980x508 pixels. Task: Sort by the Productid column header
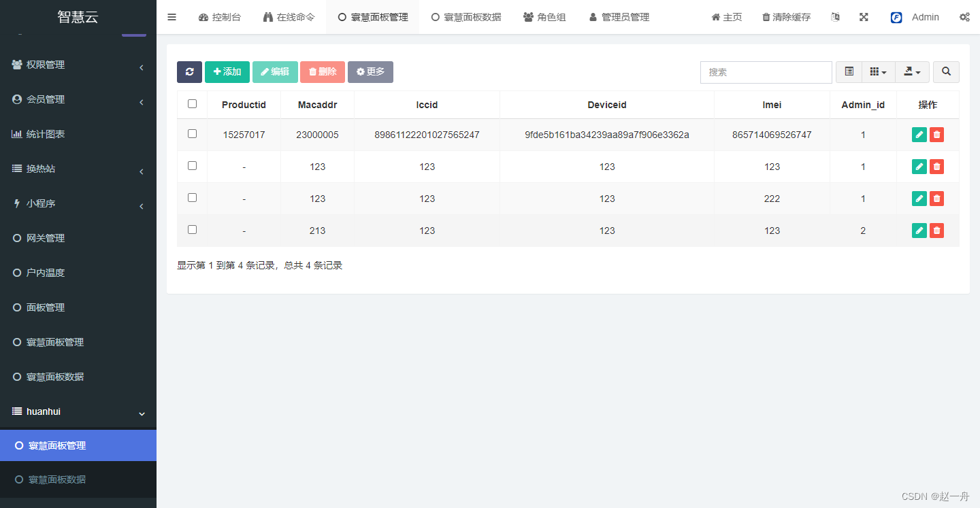coord(244,105)
